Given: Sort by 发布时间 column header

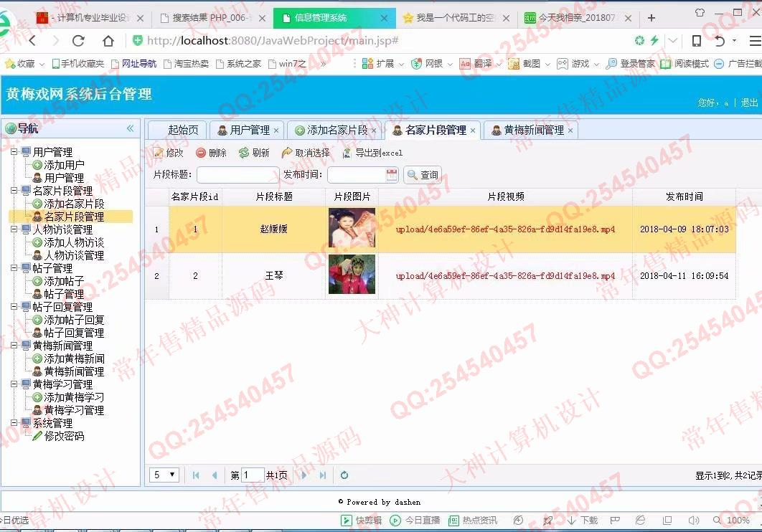Looking at the screenshot, I should point(685,196).
